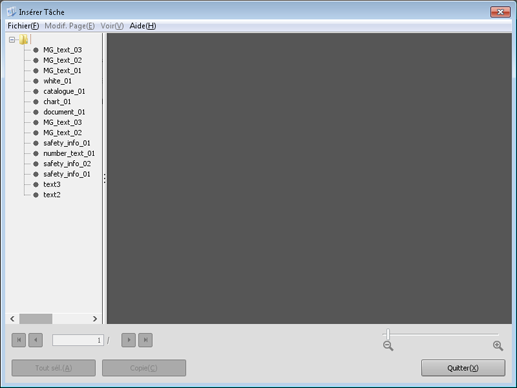517x388 pixels.
Task: Select the text3 tree item
Action: pos(52,184)
